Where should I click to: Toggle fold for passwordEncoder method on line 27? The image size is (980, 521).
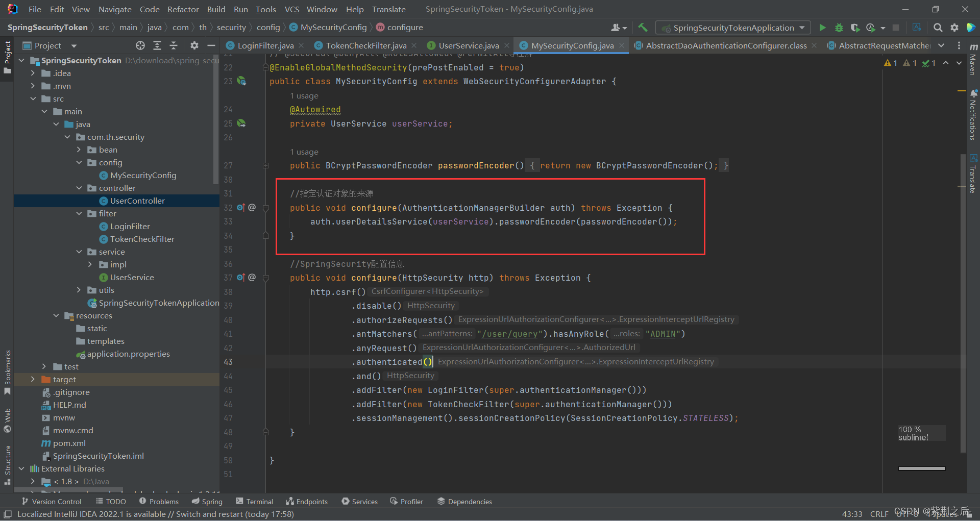tap(265, 165)
